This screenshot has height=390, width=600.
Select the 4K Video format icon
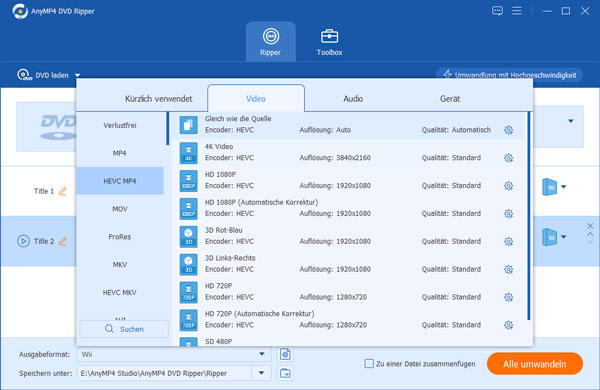[189, 153]
